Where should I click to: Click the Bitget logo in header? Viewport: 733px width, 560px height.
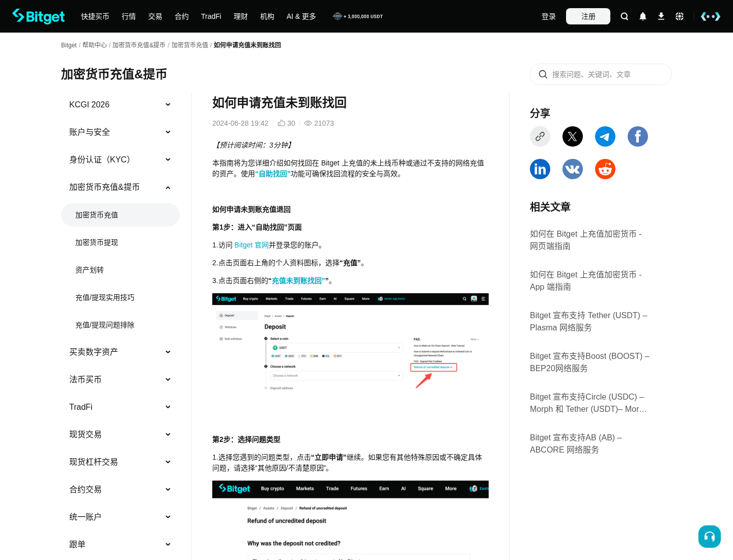[x=38, y=16]
